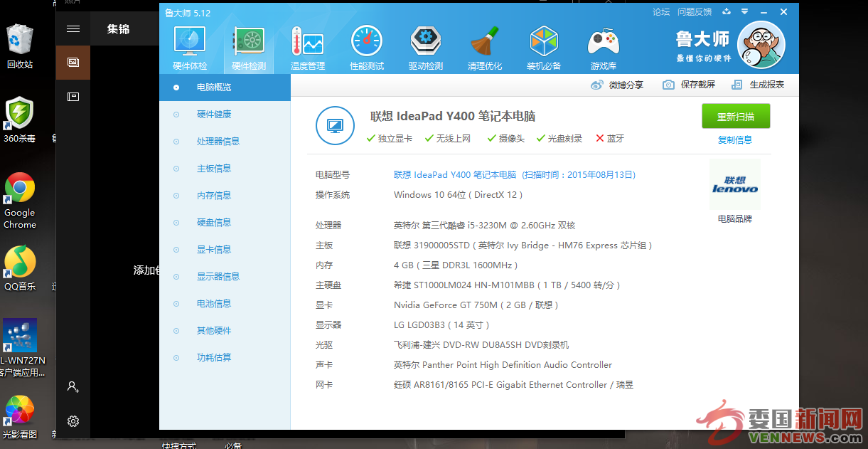
Task: Click the Nvidia GeForce GT 750M entry
Action: [x=476, y=305]
